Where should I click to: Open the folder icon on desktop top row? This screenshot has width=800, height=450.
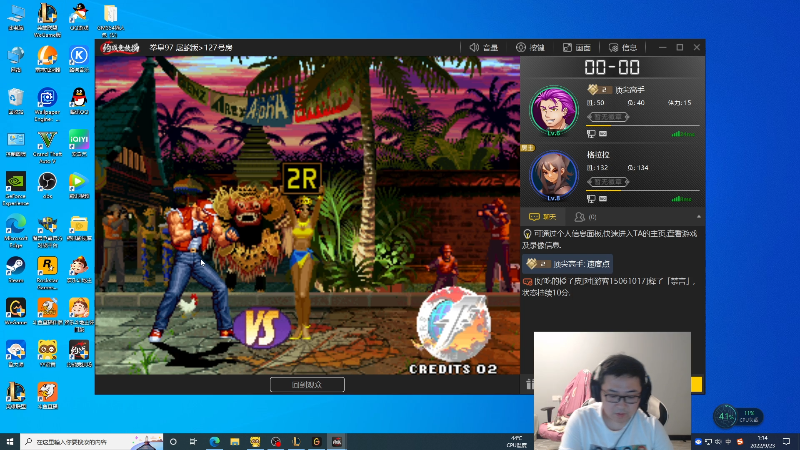pos(111,20)
